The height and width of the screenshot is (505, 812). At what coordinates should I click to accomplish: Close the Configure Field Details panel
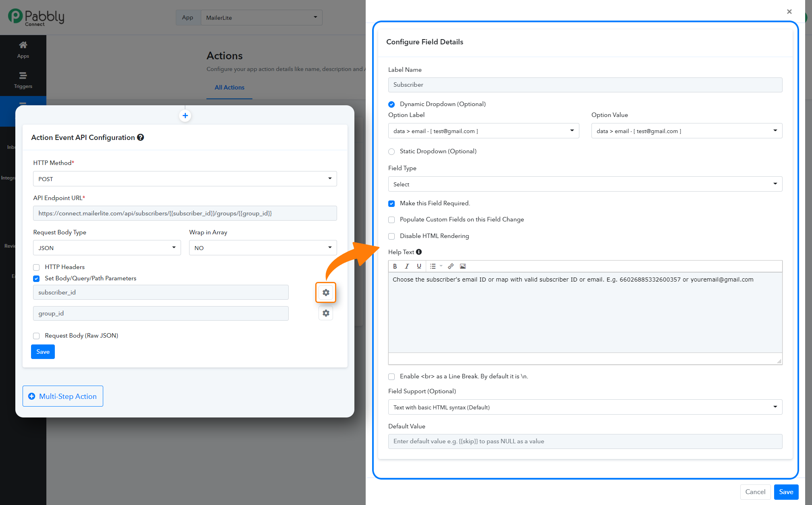coord(789,11)
